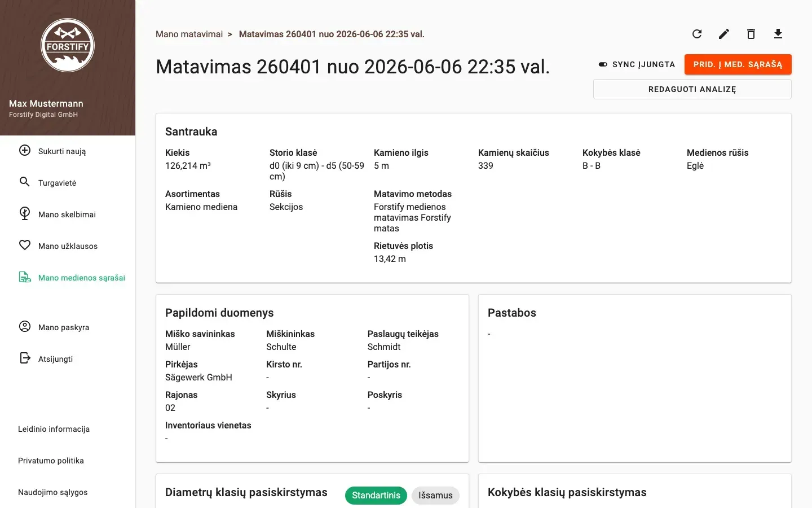Open Mano medienos sąrašai section
Viewport: 812px width, 508px height.
pyautogui.click(x=68, y=278)
